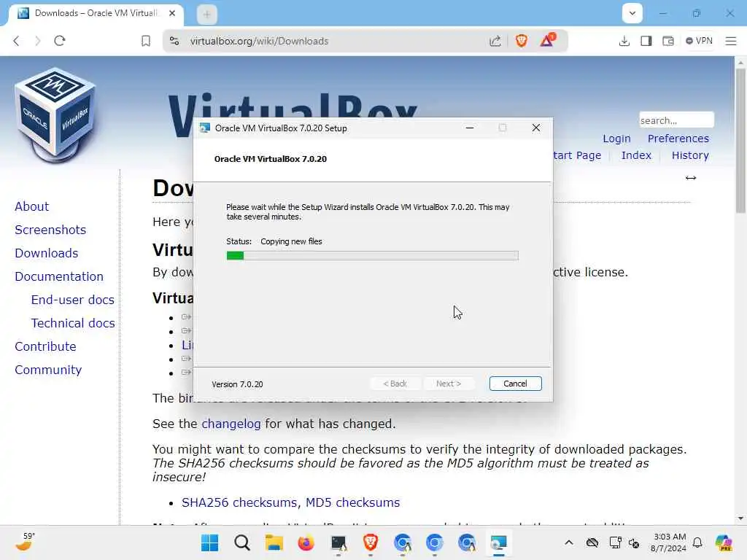Open End-user docs sidebar link
This screenshot has height=560, width=747.
point(72,300)
